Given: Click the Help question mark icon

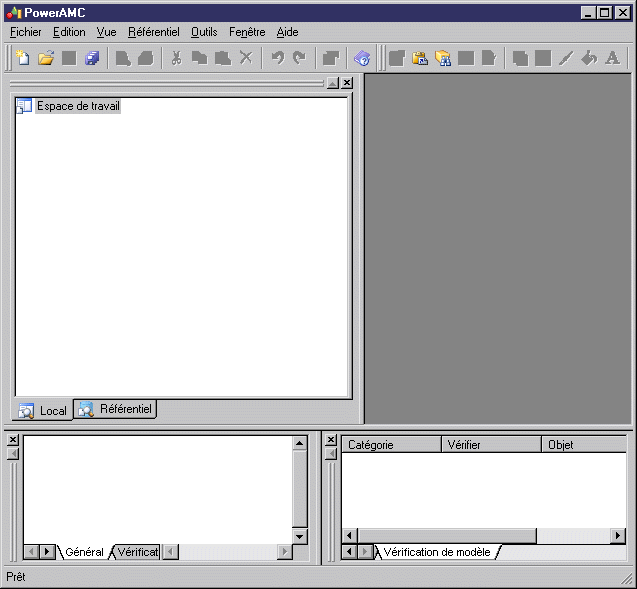Looking at the screenshot, I should 362,58.
